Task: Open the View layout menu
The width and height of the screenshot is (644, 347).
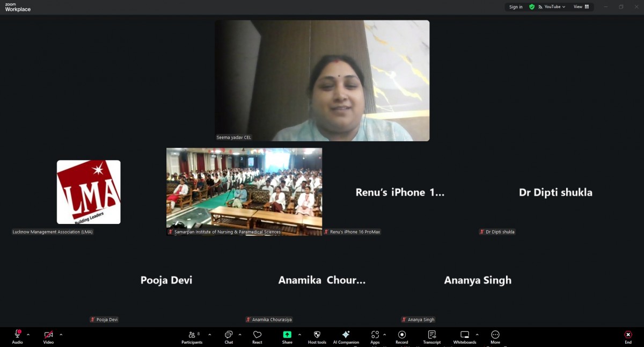Action: tap(581, 7)
